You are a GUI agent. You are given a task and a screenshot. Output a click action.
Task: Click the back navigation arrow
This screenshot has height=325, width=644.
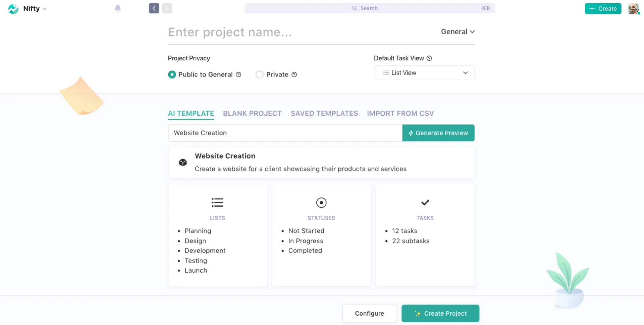(154, 8)
